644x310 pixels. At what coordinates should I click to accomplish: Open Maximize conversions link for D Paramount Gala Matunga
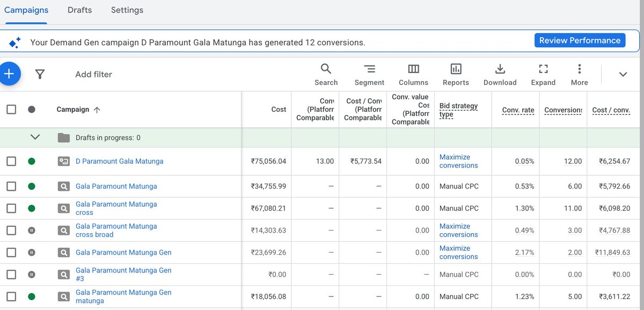click(458, 161)
